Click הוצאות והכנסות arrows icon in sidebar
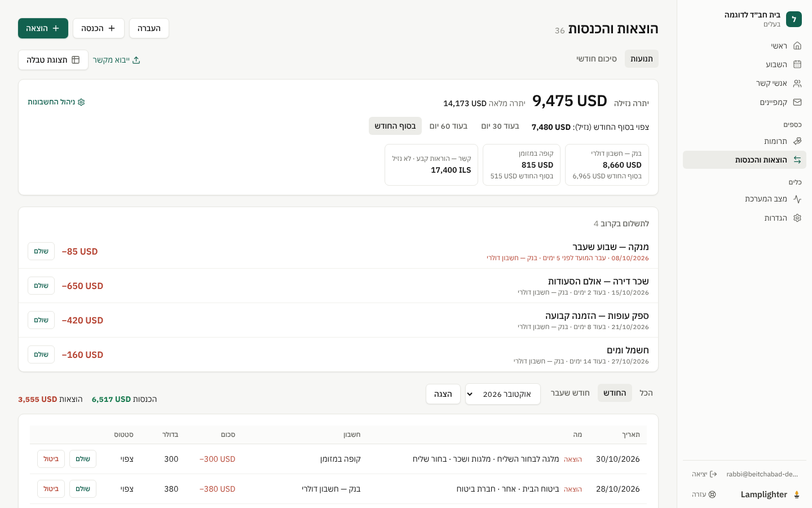This screenshot has width=812, height=508. point(797,160)
